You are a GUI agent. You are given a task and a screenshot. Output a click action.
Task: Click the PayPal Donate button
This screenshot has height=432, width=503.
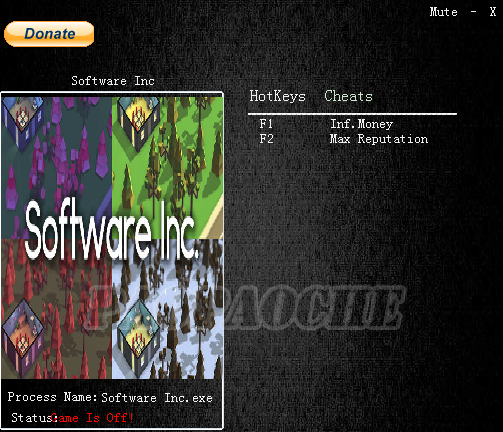tap(49, 34)
